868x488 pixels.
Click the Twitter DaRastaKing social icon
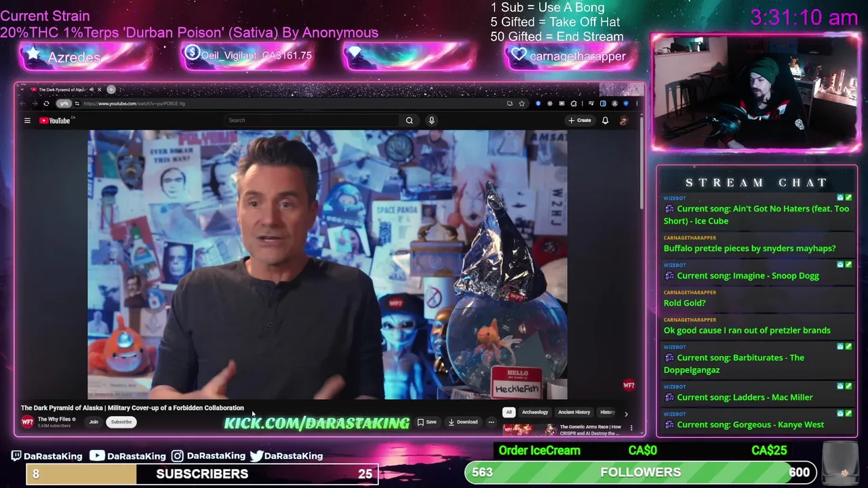tap(256, 456)
